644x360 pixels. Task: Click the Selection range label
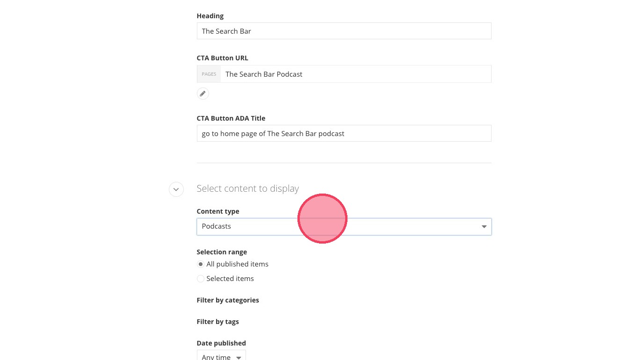pos(222,252)
